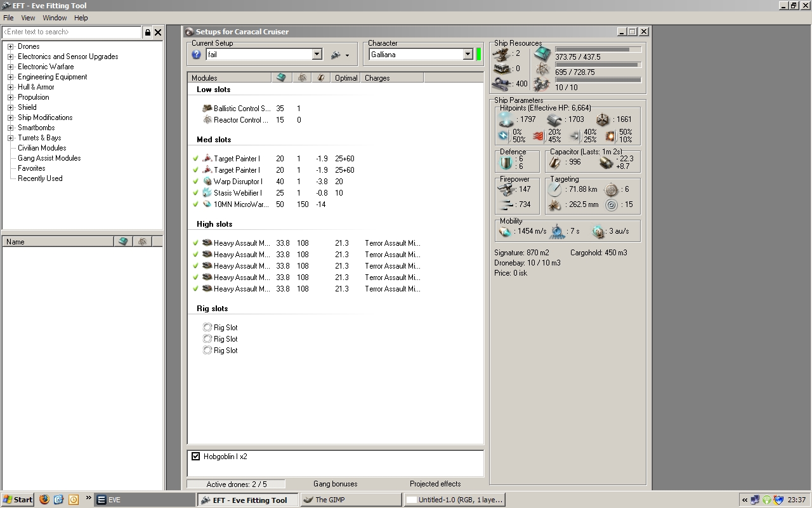Click the armor hitpoints icon beside 1703
Image resolution: width=812 pixels, height=508 pixels.
[554, 119]
